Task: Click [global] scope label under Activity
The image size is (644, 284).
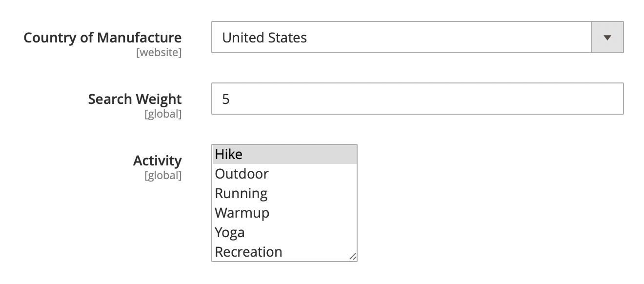Action: tap(162, 176)
